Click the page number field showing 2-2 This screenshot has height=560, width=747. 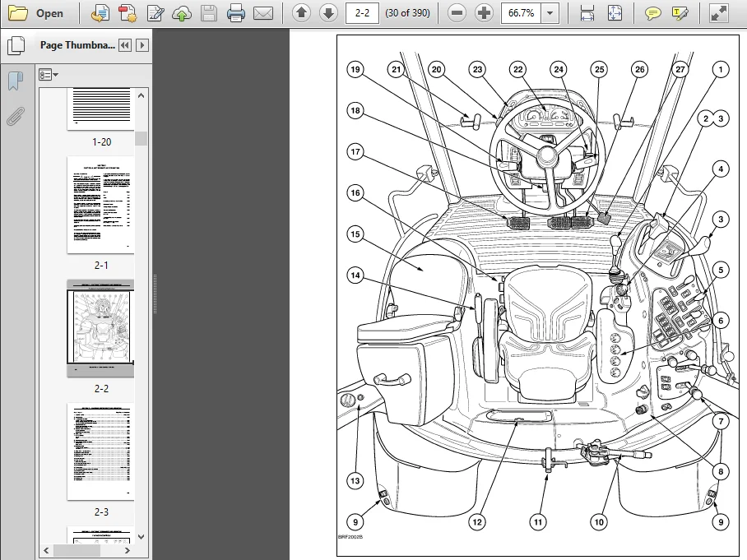362,13
